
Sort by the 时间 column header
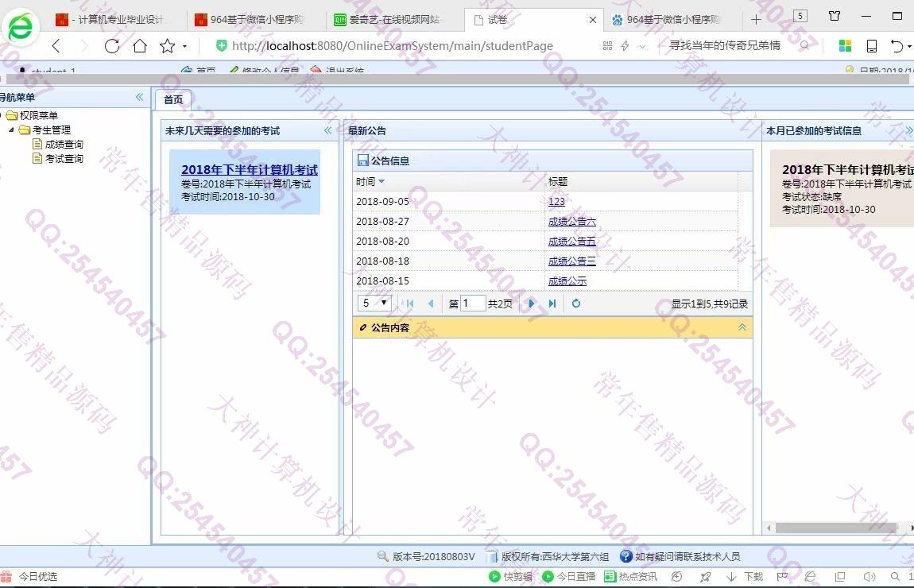point(449,182)
